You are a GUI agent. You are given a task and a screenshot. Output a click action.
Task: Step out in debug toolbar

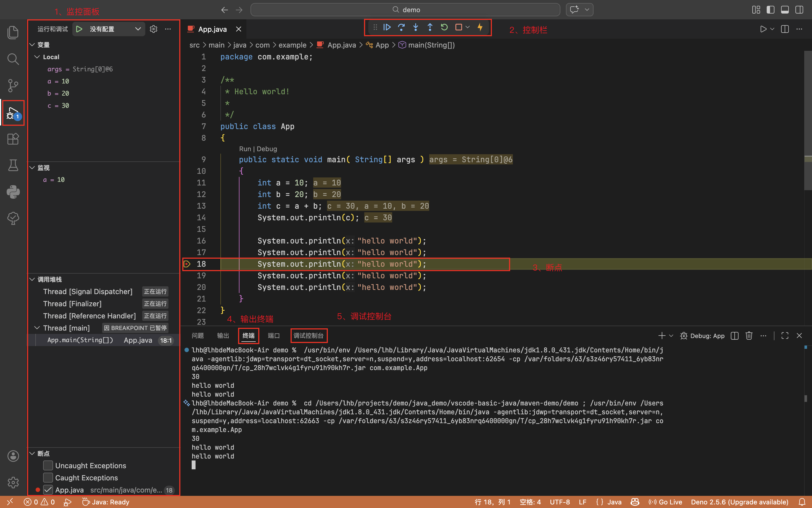click(430, 28)
